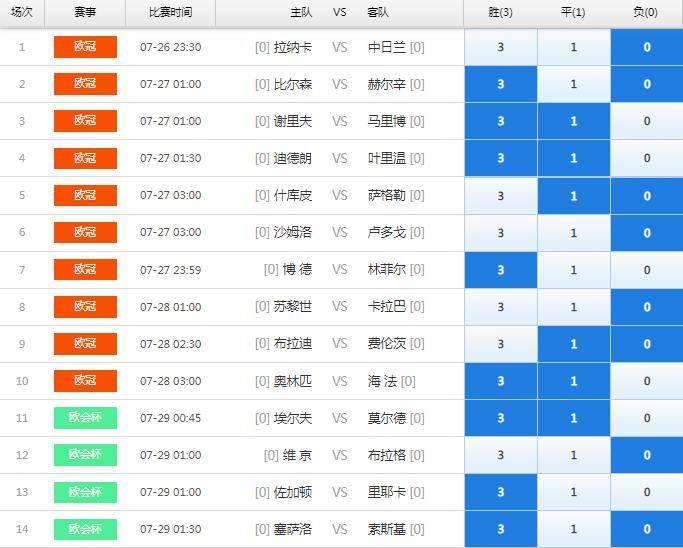Deselect loss (0) for 苏黎世 vs 卡拉巴
Image resolution: width=683 pixels, height=548 pixels.
point(647,307)
